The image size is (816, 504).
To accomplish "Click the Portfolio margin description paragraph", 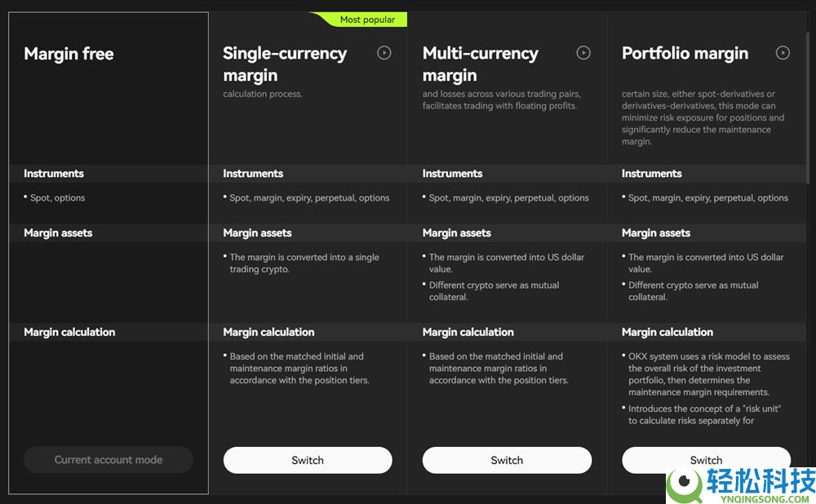I will [x=703, y=118].
